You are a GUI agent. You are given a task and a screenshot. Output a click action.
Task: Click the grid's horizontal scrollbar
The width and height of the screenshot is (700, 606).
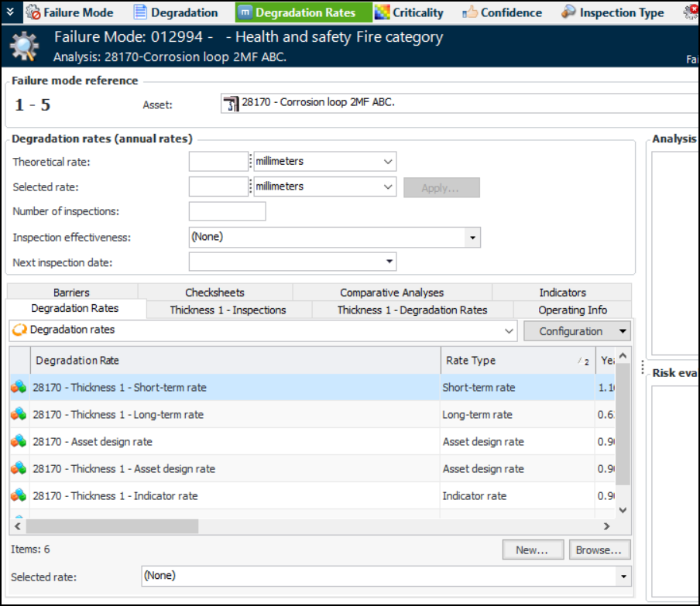pyautogui.click(x=112, y=526)
